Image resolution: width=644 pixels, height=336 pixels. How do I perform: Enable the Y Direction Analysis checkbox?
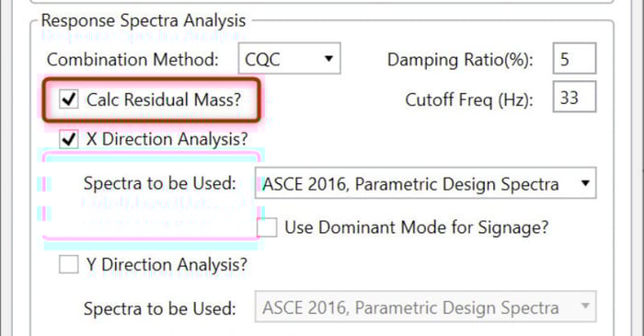click(68, 264)
